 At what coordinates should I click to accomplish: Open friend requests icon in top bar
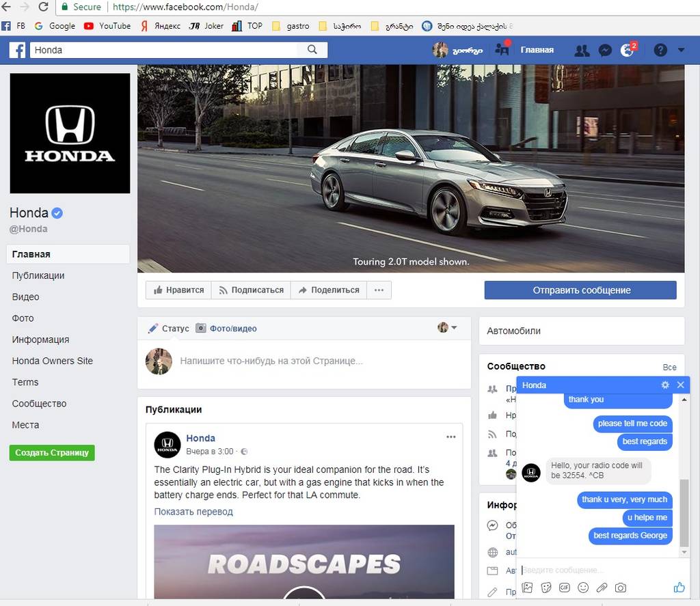coord(581,50)
